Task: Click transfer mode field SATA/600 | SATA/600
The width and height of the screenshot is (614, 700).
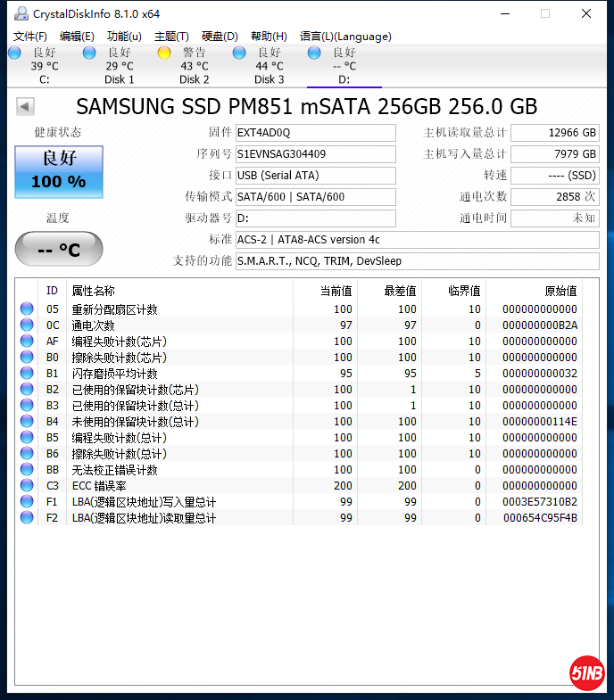Action: [x=316, y=197]
